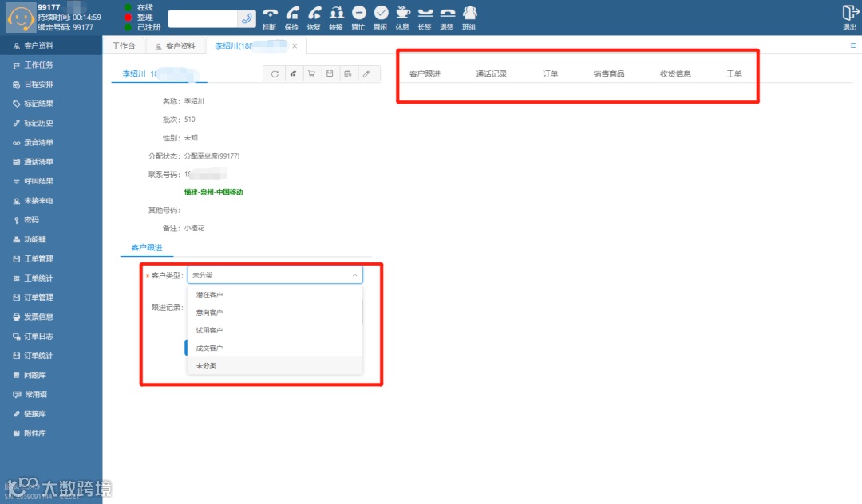Set status with the 置闲 idle icon
Image resolution: width=862 pixels, height=504 pixels.
click(381, 13)
